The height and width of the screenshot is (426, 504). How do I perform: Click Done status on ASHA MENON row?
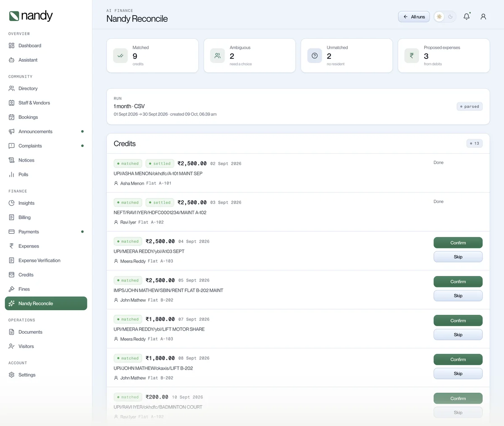(438, 162)
